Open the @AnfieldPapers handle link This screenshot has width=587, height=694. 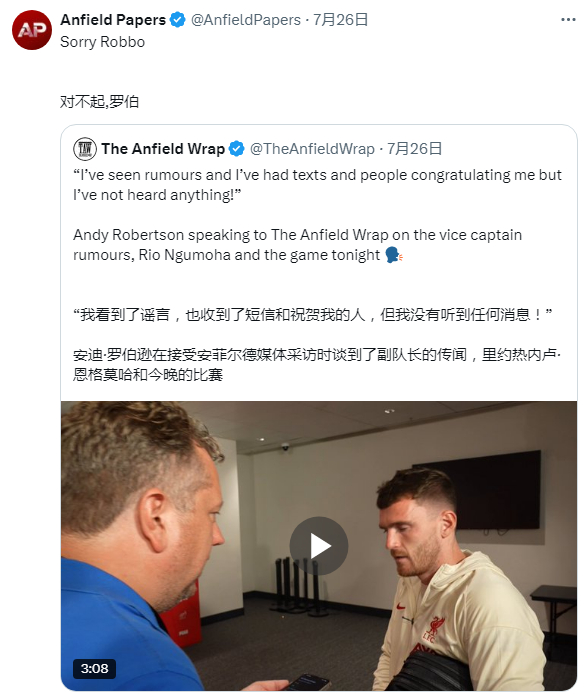click(246, 20)
